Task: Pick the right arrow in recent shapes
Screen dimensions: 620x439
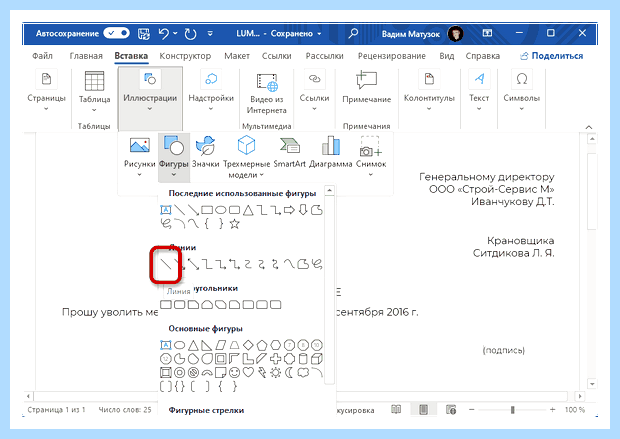Action: (289, 210)
